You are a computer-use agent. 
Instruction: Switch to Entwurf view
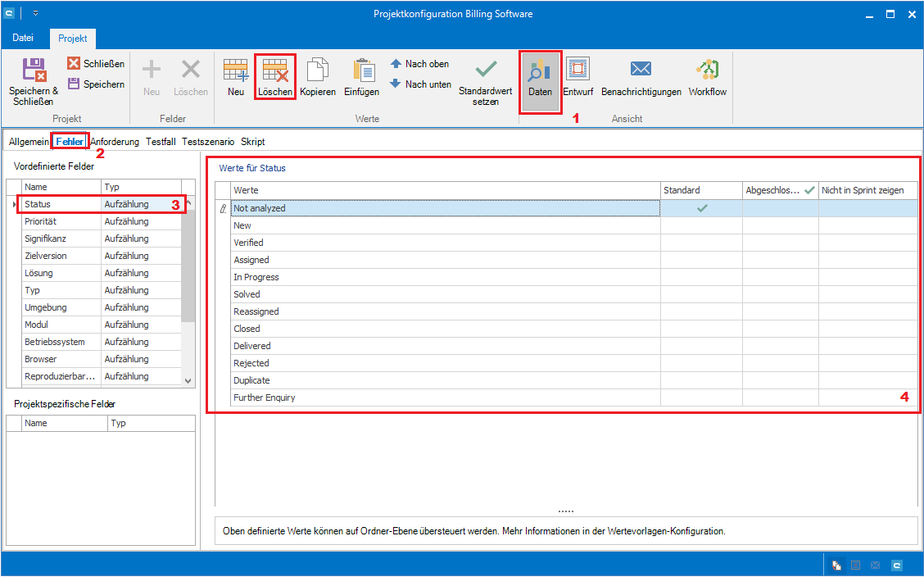(577, 76)
